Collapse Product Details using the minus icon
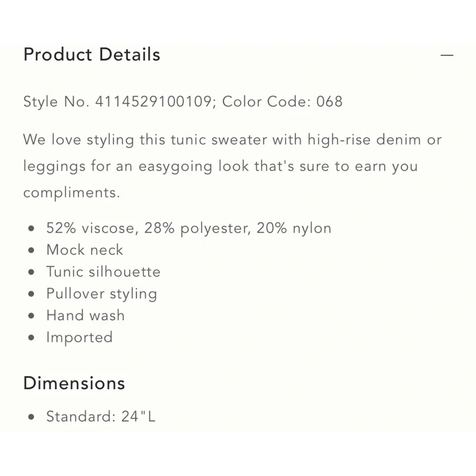 coord(446,55)
